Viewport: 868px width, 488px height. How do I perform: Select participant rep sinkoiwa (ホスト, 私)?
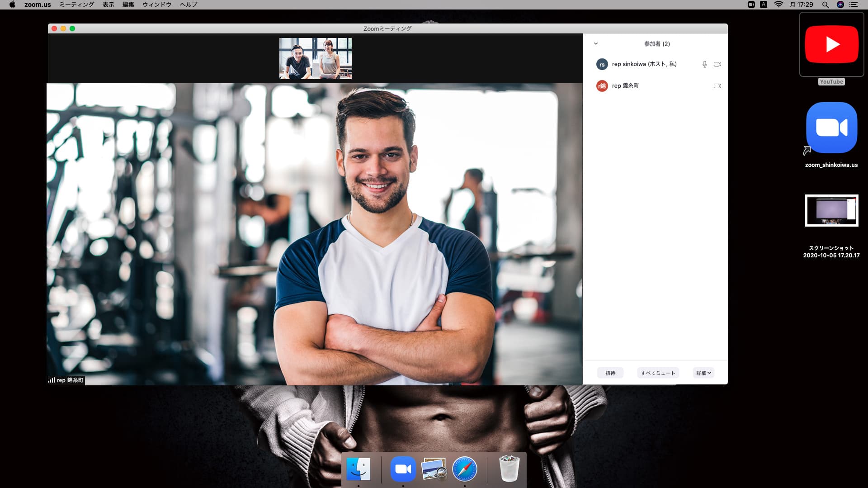(x=656, y=64)
